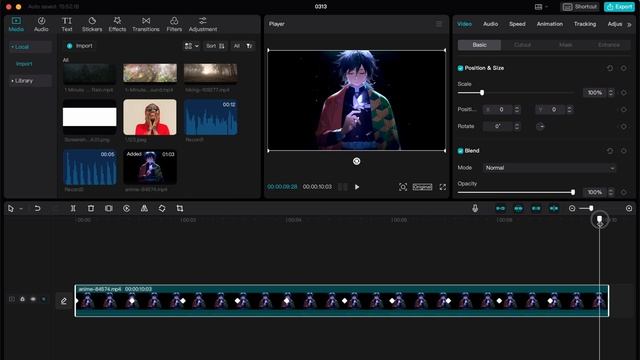Click the Rotate clip icon
Screen dimensions: 640x360
click(x=162, y=208)
